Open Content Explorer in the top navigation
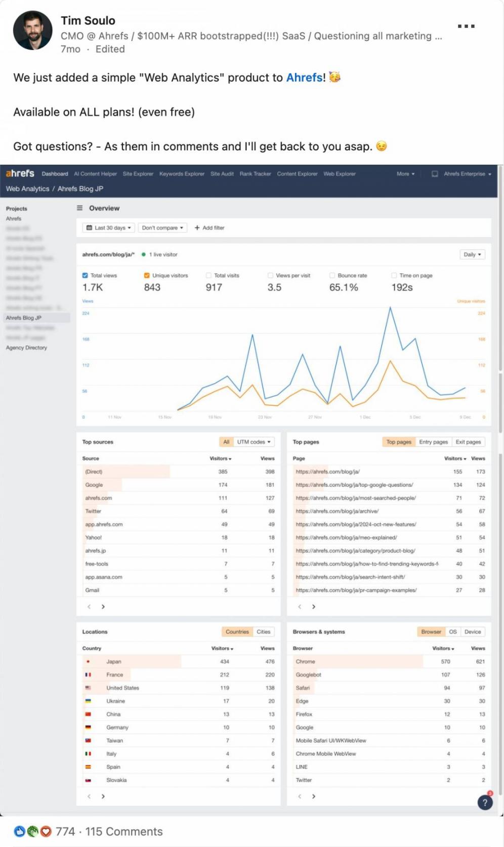The width and height of the screenshot is (504, 847). coord(297,174)
